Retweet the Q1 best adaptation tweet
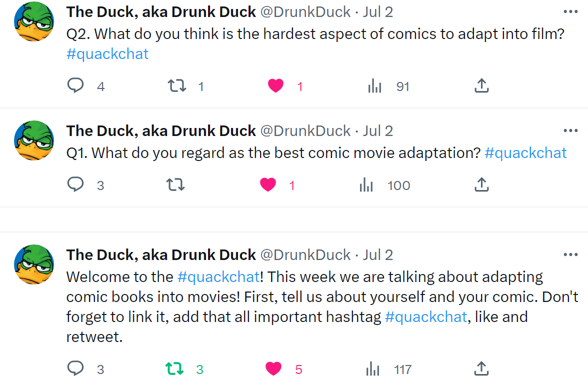The width and height of the screenshot is (588, 388). pyautogui.click(x=175, y=185)
